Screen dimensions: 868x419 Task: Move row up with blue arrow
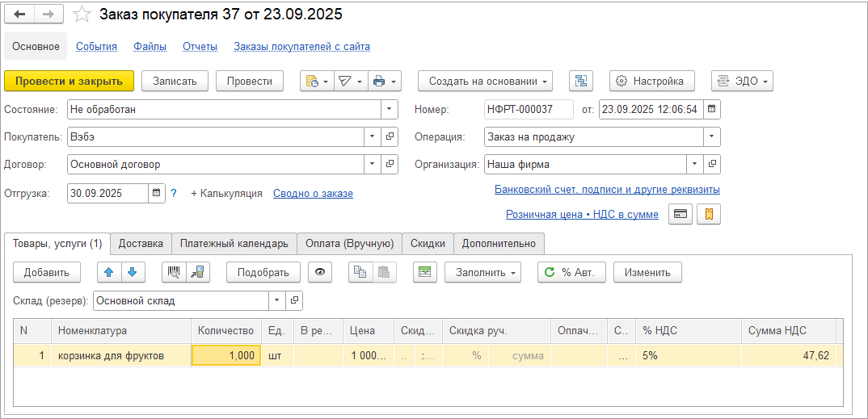click(110, 272)
